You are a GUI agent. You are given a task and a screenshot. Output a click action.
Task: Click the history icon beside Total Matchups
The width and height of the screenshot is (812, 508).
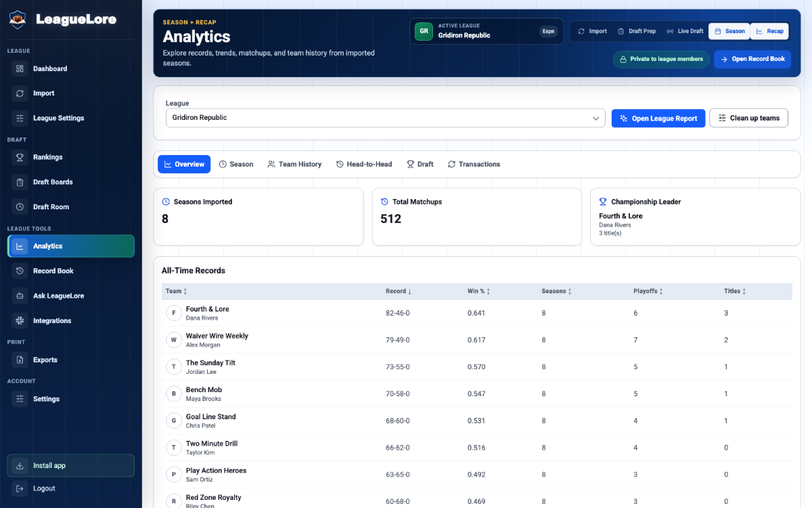(384, 202)
